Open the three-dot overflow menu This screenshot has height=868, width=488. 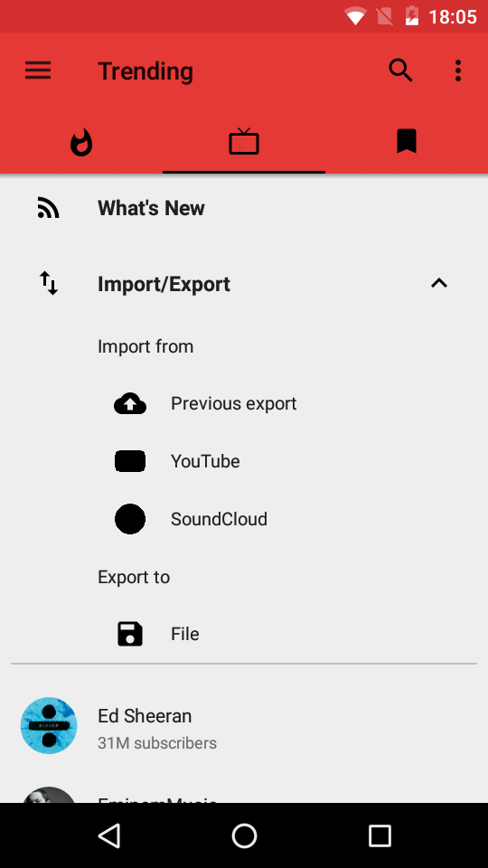point(457,71)
